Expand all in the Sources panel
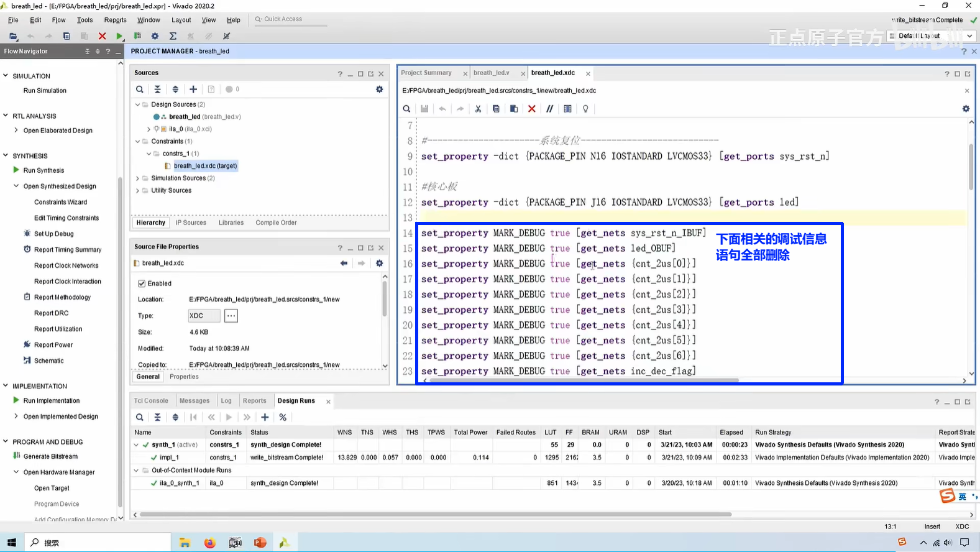Viewport: 980px width, 552px height. pyautogui.click(x=175, y=90)
